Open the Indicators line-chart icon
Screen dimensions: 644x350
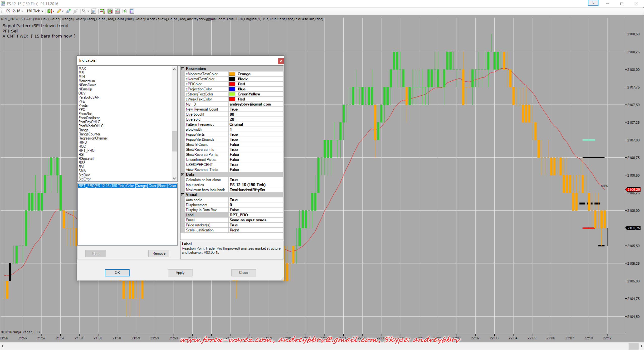[117, 11]
